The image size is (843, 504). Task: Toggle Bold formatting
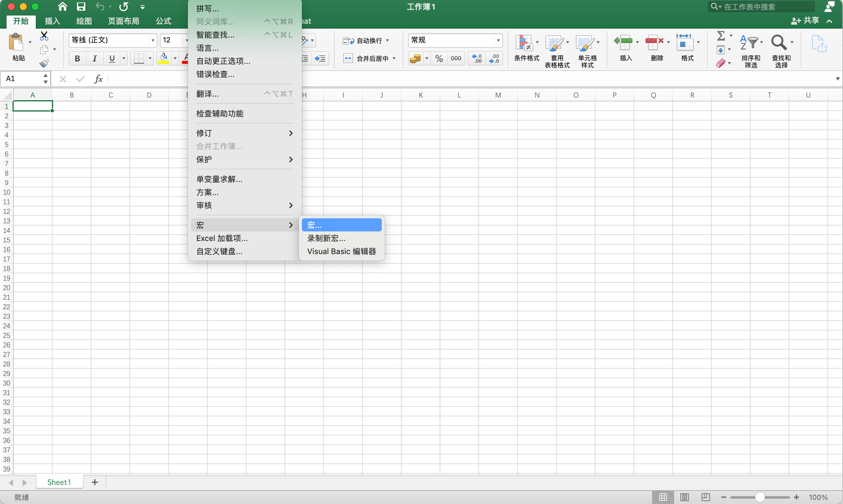(77, 58)
